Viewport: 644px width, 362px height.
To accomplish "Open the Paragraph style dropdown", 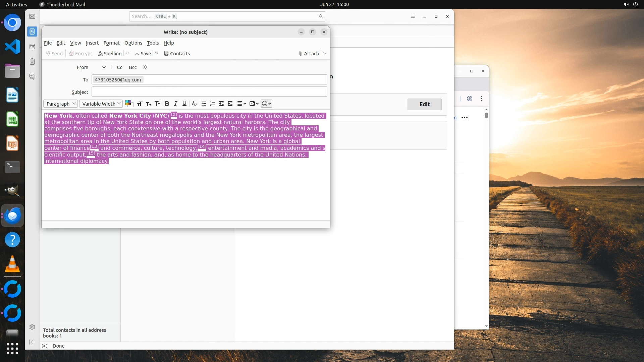I will [61, 104].
